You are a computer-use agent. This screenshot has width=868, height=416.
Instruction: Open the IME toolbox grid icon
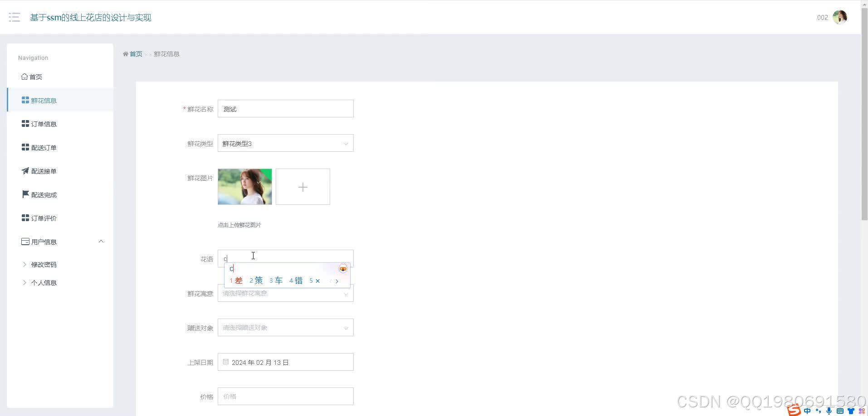[x=862, y=411]
